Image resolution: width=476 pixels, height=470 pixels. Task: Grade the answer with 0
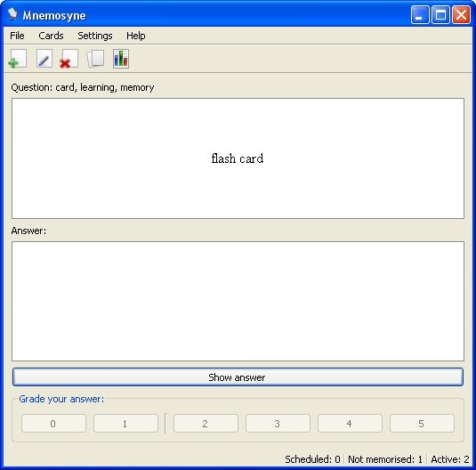point(53,423)
